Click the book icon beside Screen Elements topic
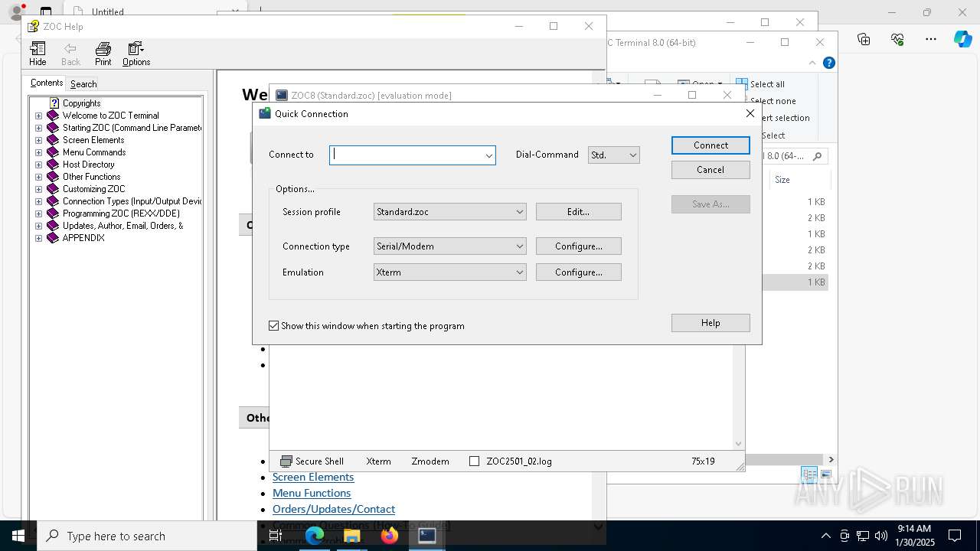The height and width of the screenshot is (551, 980). 53,140
